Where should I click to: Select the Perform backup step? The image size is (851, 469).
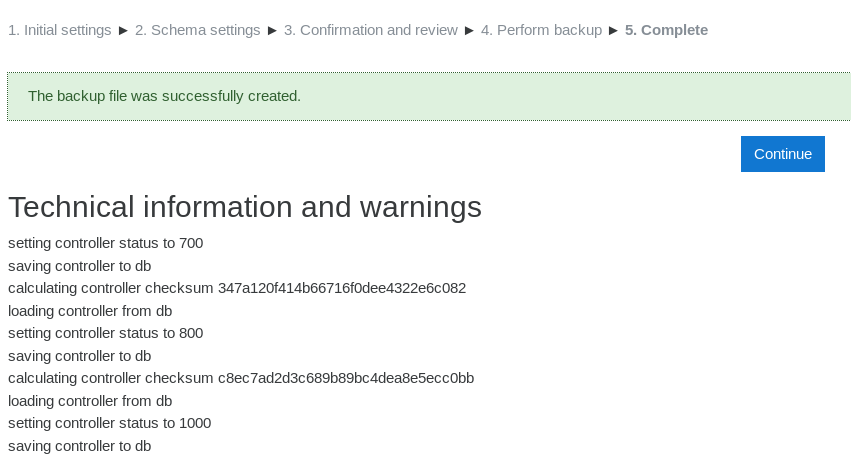click(x=541, y=30)
